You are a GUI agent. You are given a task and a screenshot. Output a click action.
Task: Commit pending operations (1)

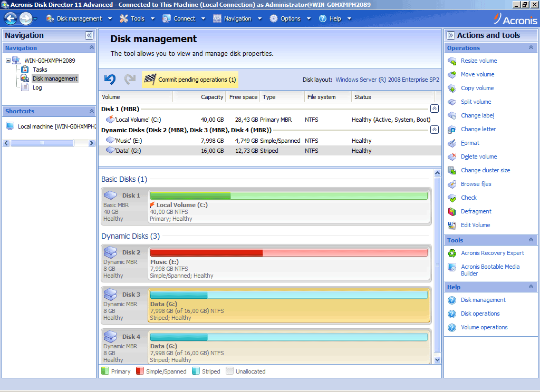pyautogui.click(x=190, y=80)
